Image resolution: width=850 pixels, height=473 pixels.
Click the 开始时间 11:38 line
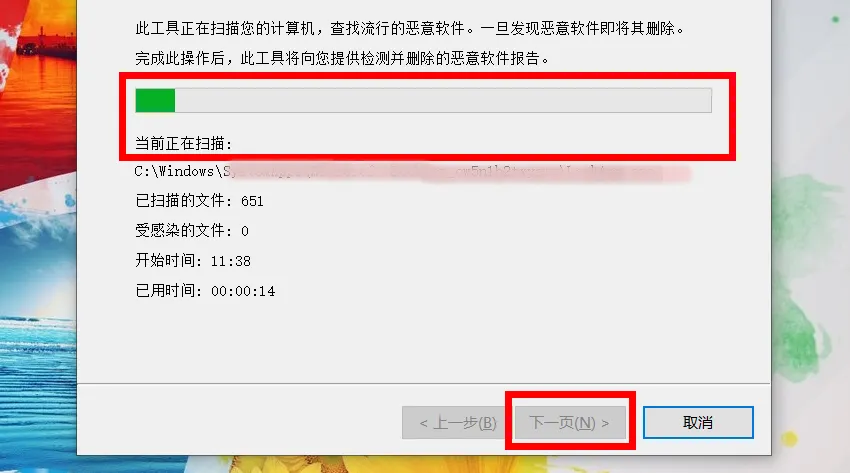tap(192, 261)
